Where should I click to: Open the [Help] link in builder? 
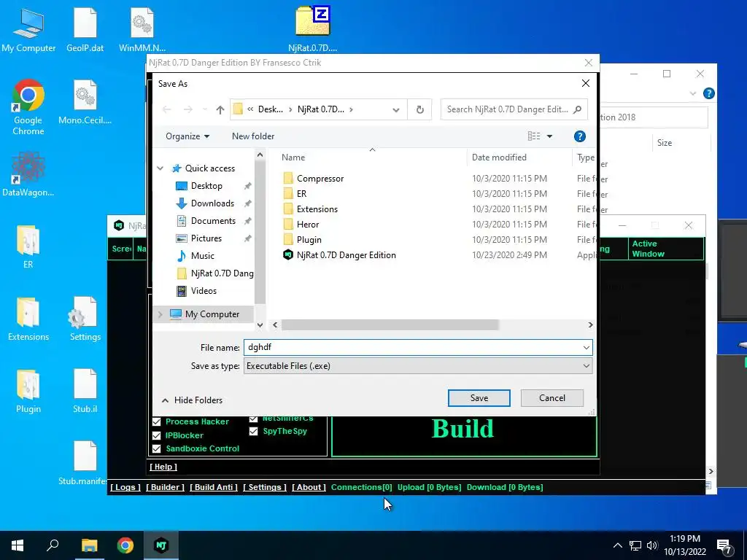pos(163,467)
